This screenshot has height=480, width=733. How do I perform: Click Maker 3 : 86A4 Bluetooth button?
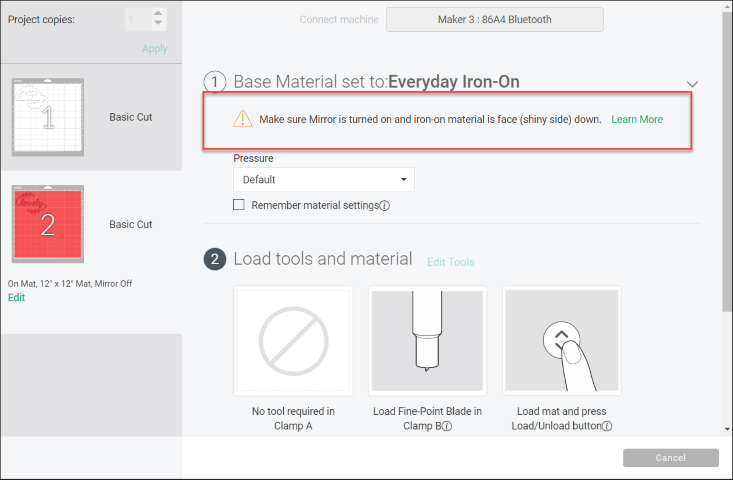click(494, 19)
